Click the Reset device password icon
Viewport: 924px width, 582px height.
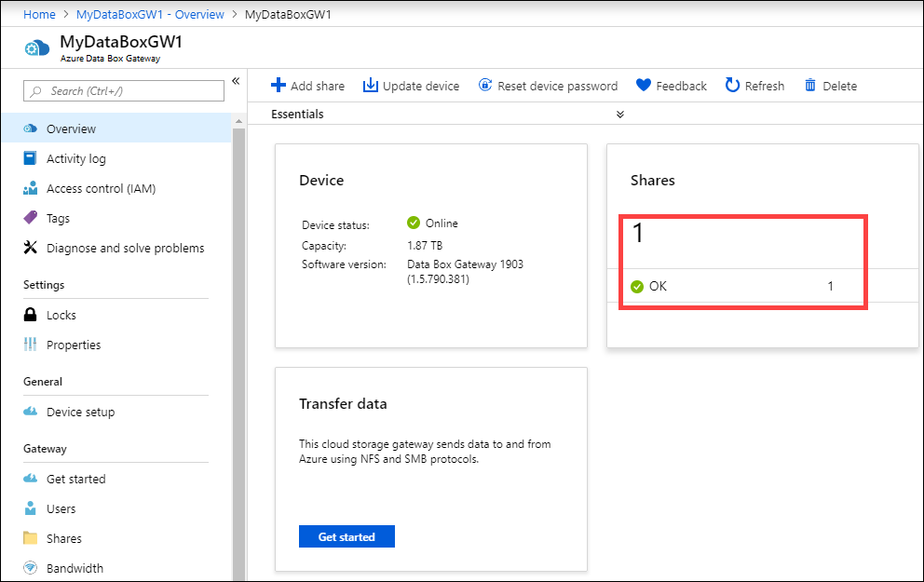485,85
